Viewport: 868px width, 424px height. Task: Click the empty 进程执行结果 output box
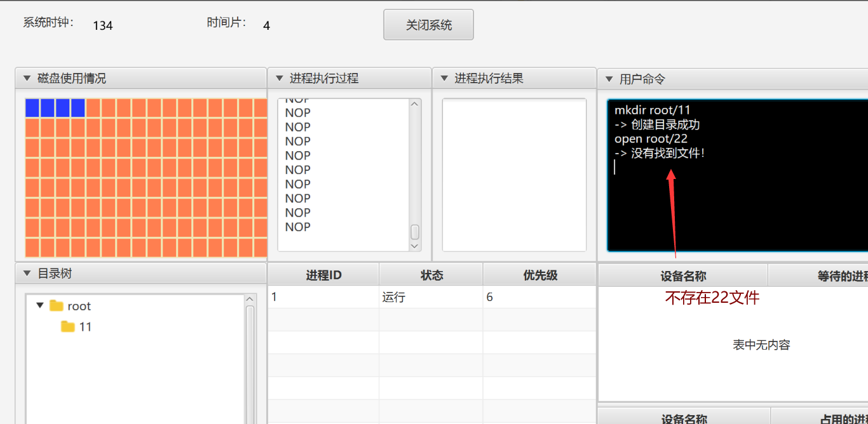(x=514, y=175)
